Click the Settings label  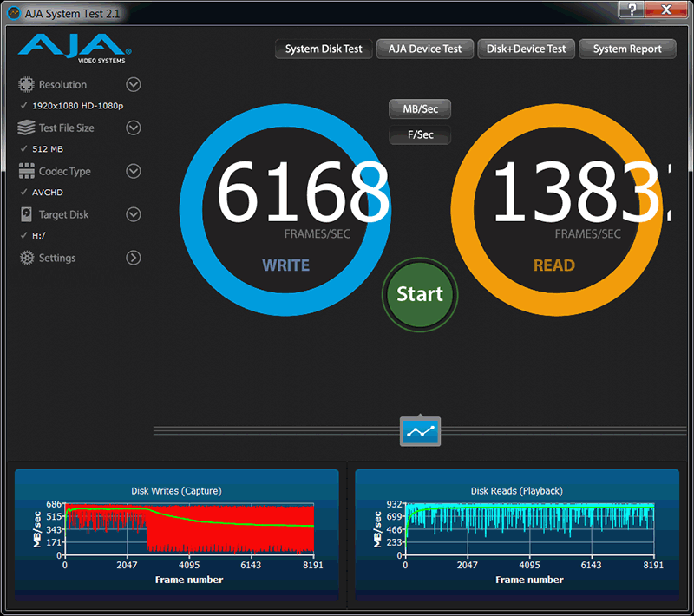[x=57, y=258]
